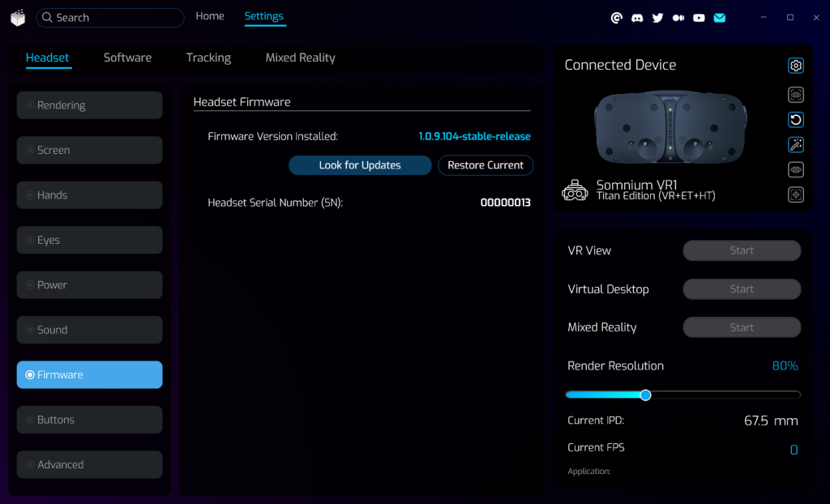Image resolution: width=830 pixels, height=504 pixels.
Task: Click the blue email envelope icon
Action: pos(720,18)
